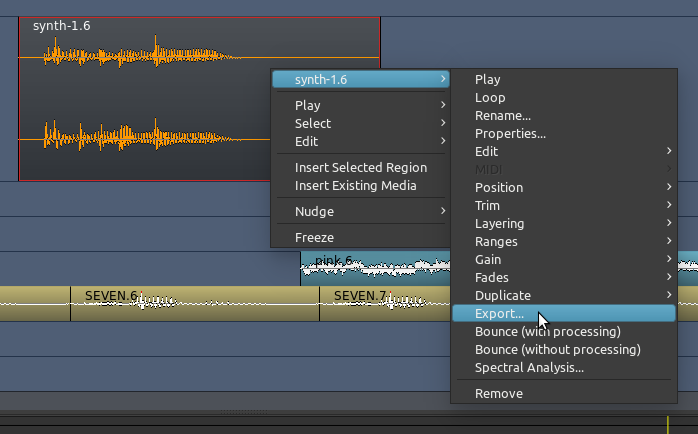Open the Select submenu
The height and width of the screenshot is (434, 698).
pos(360,123)
